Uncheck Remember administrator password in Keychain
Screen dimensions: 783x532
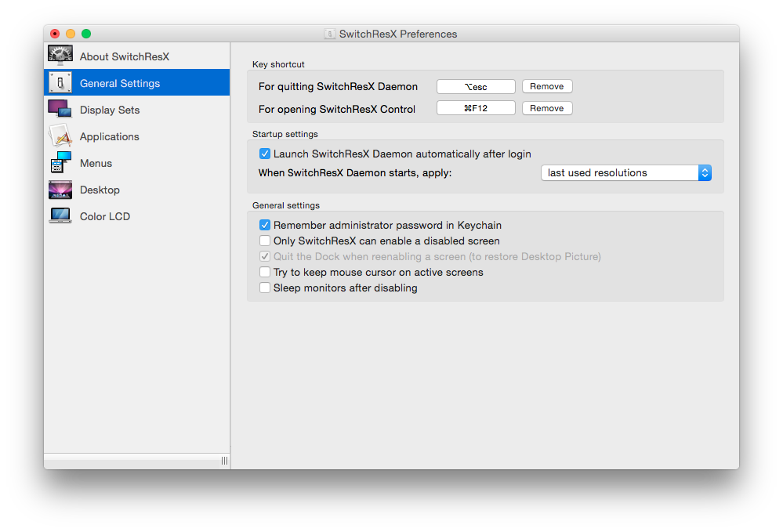(x=265, y=225)
